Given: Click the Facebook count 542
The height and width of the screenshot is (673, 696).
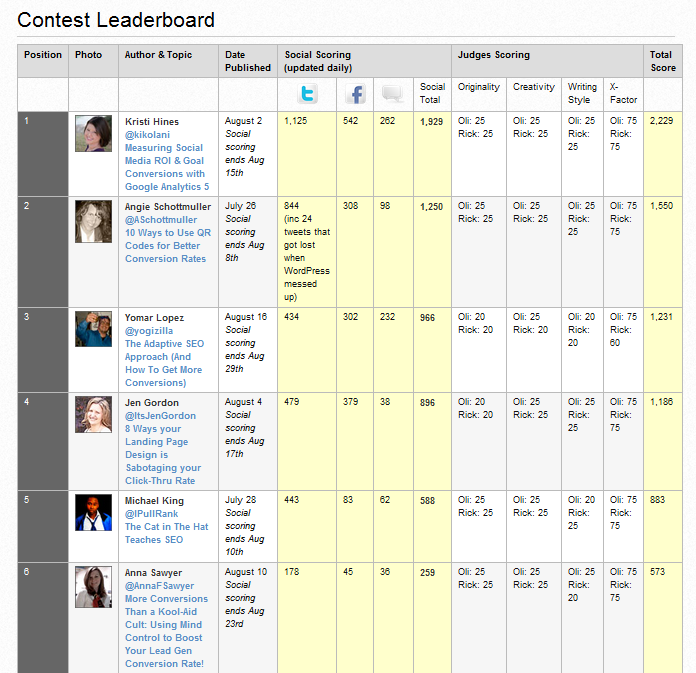Looking at the screenshot, I should (x=351, y=121).
